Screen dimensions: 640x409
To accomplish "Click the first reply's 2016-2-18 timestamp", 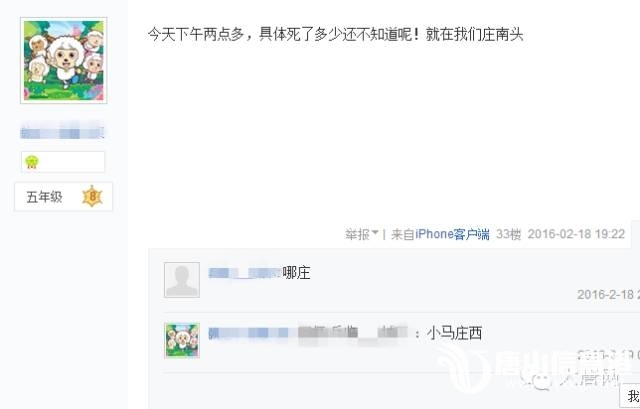I will pyautogui.click(x=608, y=294).
